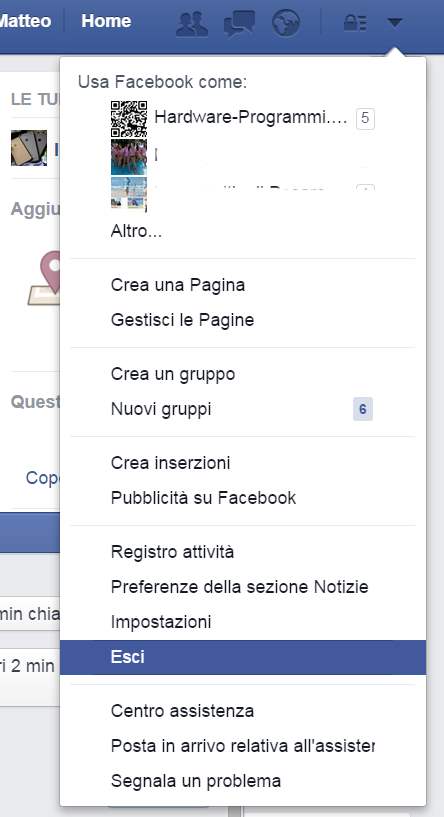The height and width of the screenshot is (817, 444).
Task: Open the friend requests icon
Action: [x=192, y=23]
